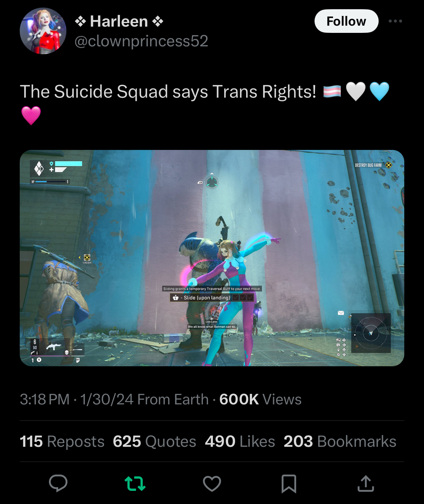Open Harleen's profile avatar
Screen dimensions: 424x504
43,31
